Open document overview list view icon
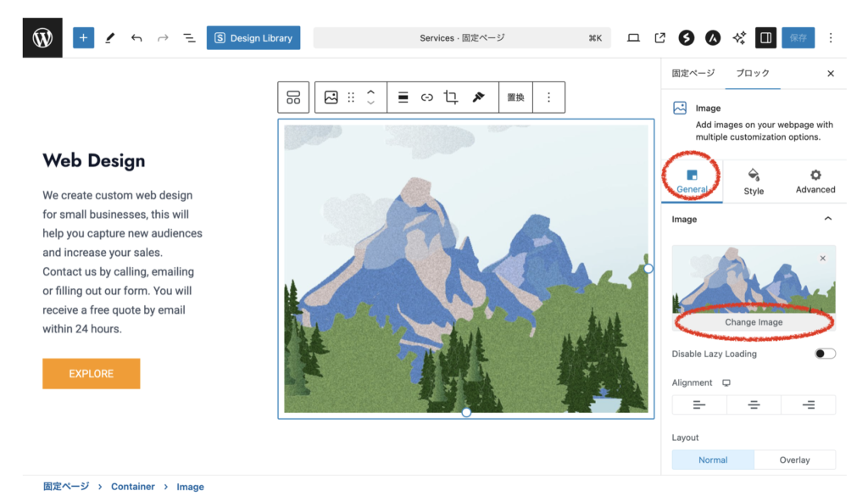The image size is (868, 502). point(189,38)
